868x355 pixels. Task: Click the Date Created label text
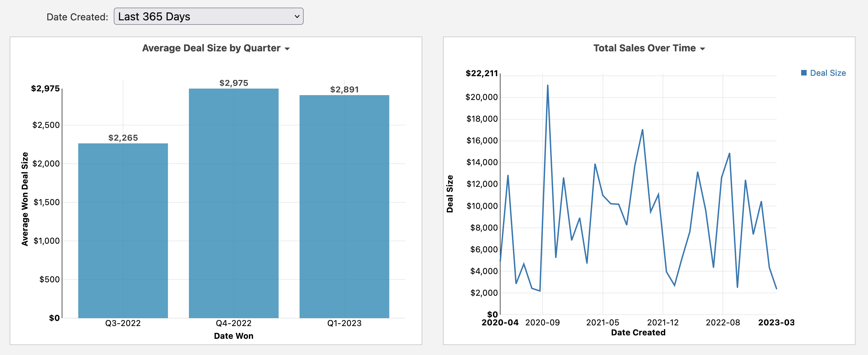(76, 16)
